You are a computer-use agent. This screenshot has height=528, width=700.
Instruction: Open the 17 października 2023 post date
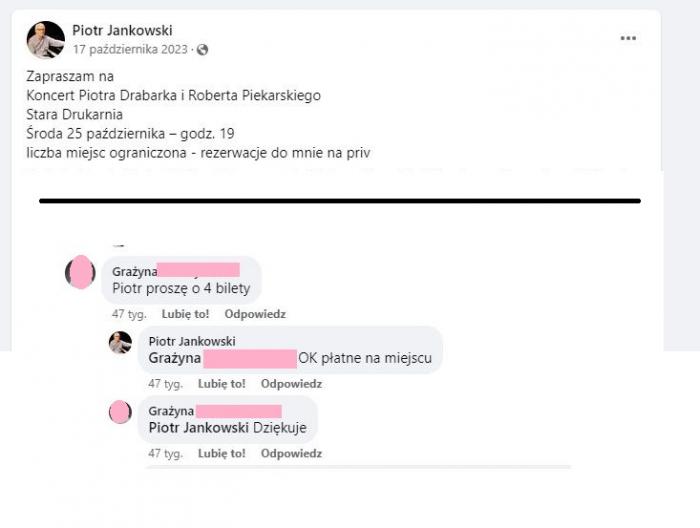pyautogui.click(x=130, y=49)
